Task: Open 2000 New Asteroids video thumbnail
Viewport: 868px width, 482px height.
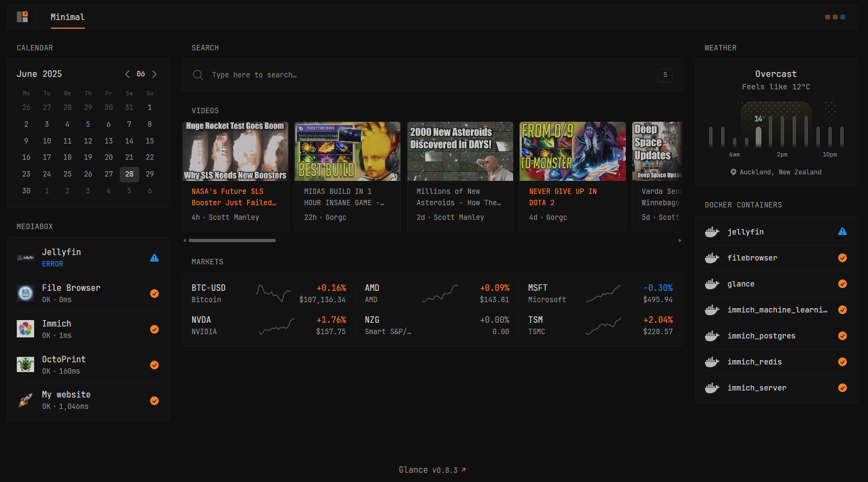Action: tap(460, 151)
